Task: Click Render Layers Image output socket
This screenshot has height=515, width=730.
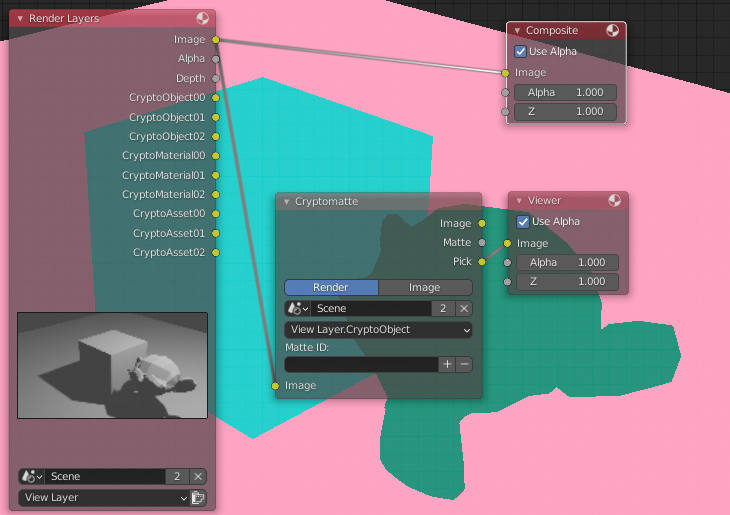Action: point(216,40)
